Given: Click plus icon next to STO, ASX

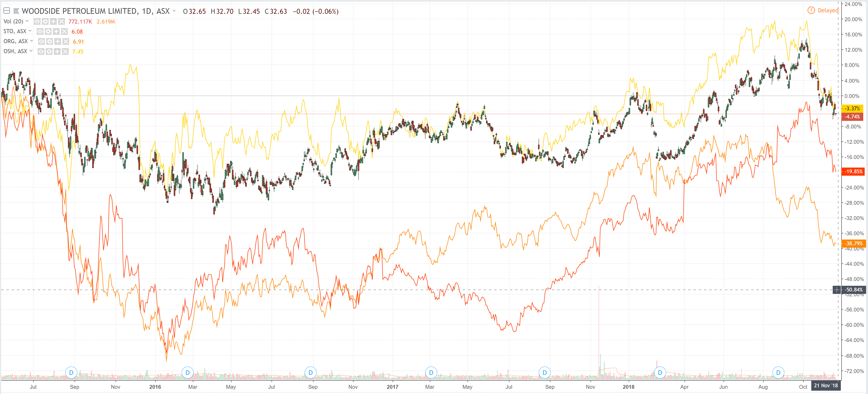Looking at the screenshot, I should (x=56, y=31).
